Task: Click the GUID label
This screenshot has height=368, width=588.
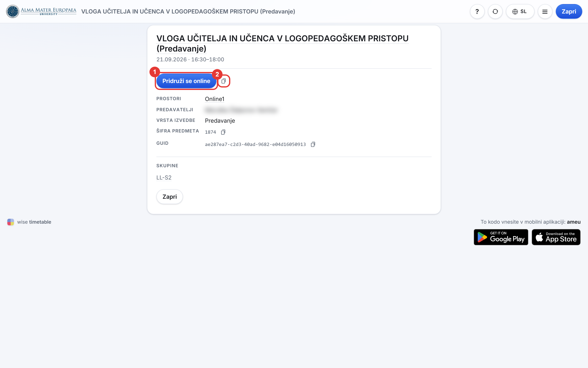Action: click(x=162, y=143)
